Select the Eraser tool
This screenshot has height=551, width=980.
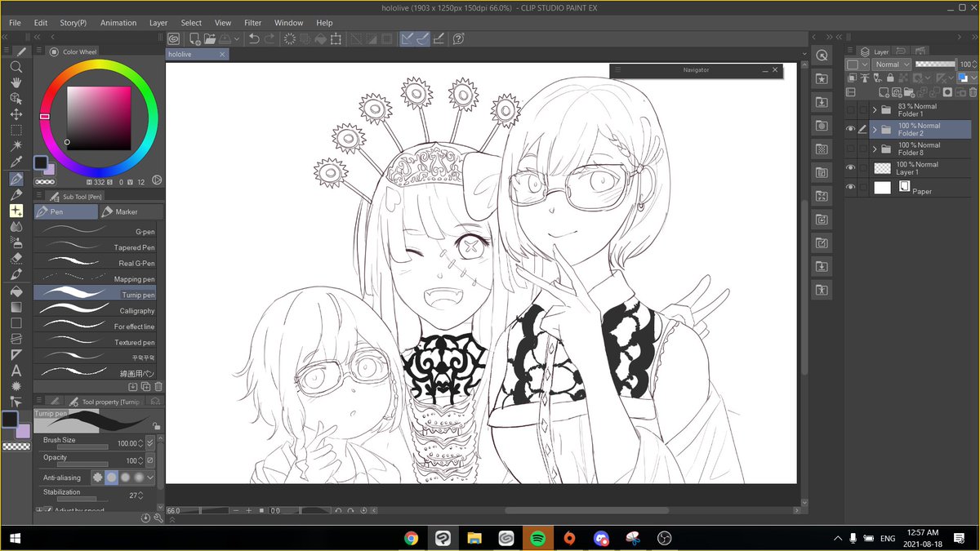(x=16, y=258)
